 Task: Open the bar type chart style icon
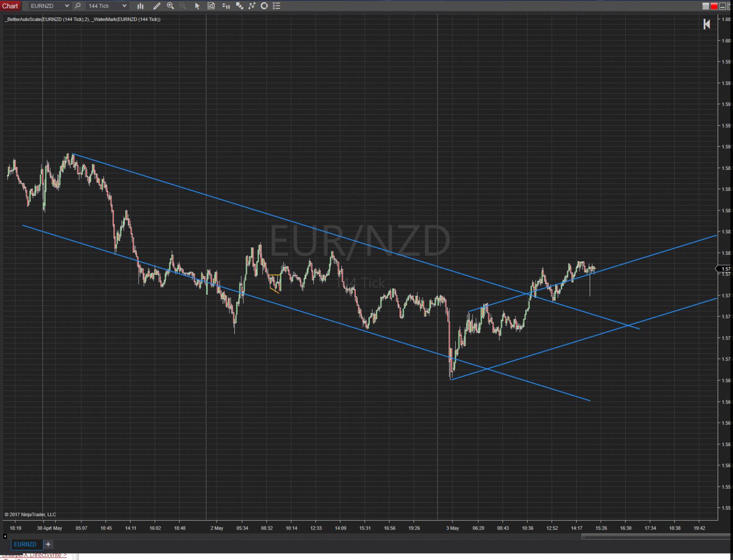click(x=140, y=6)
